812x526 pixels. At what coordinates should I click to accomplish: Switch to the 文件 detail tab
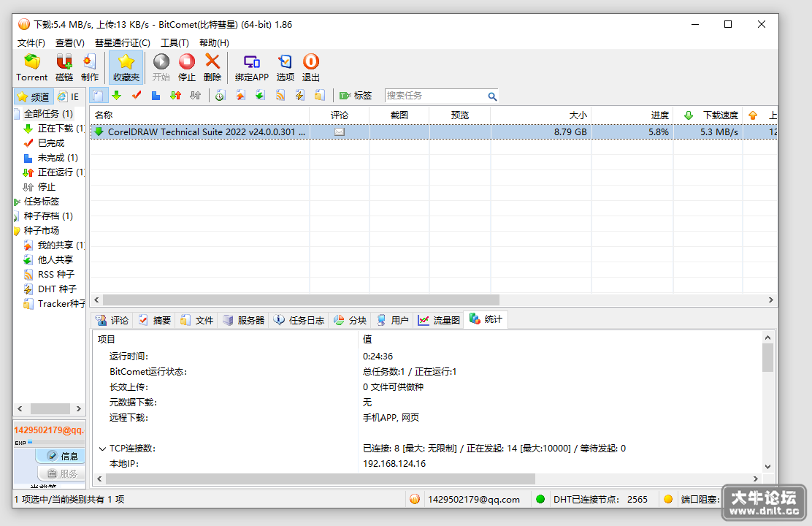pyautogui.click(x=196, y=320)
